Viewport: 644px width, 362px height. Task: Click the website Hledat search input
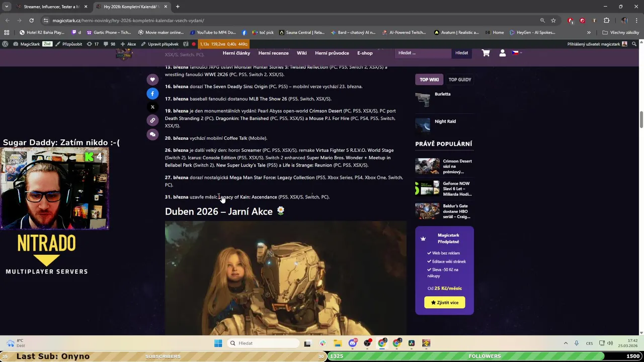(423, 53)
